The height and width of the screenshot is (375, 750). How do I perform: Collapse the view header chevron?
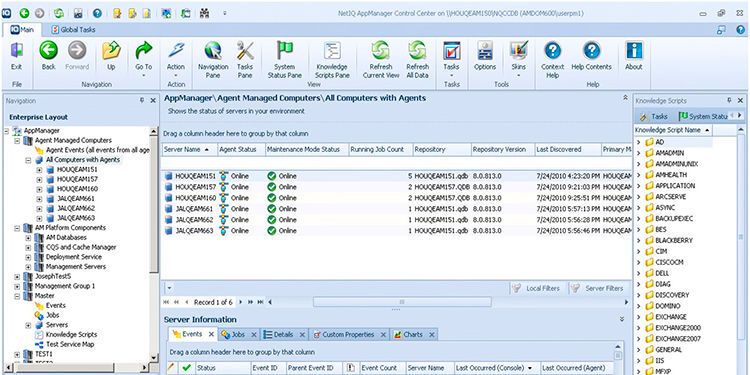coord(625,98)
